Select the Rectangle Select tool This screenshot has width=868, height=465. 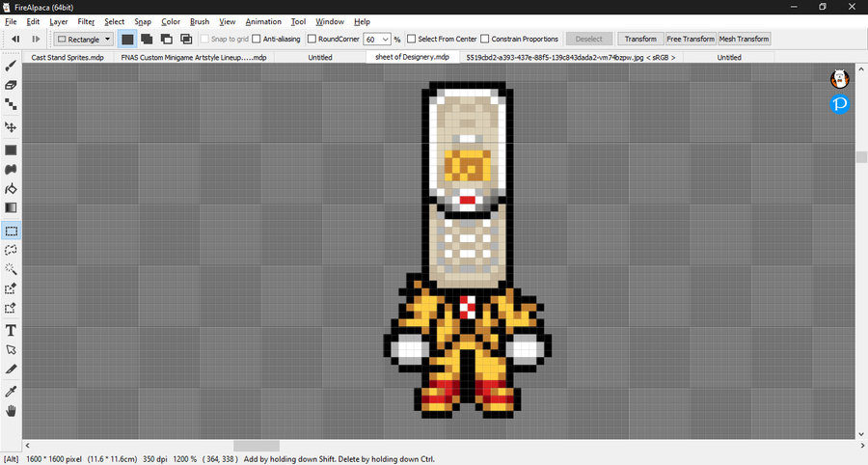[x=11, y=231]
